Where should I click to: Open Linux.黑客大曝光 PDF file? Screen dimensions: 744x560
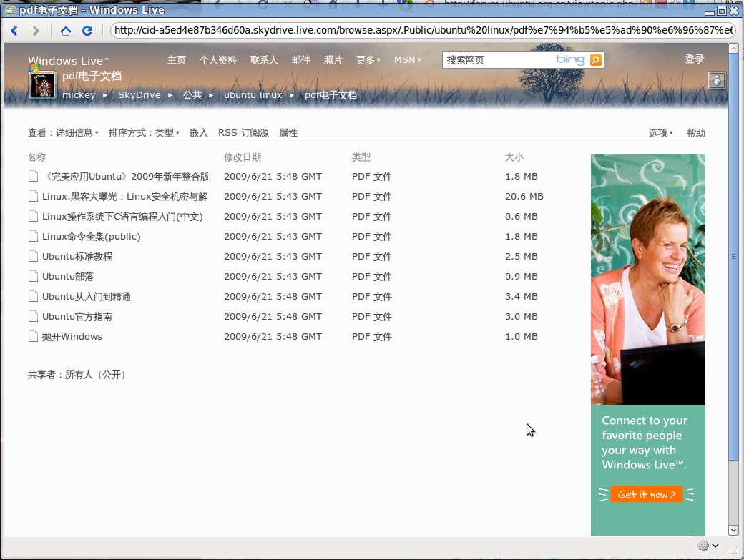click(x=124, y=196)
